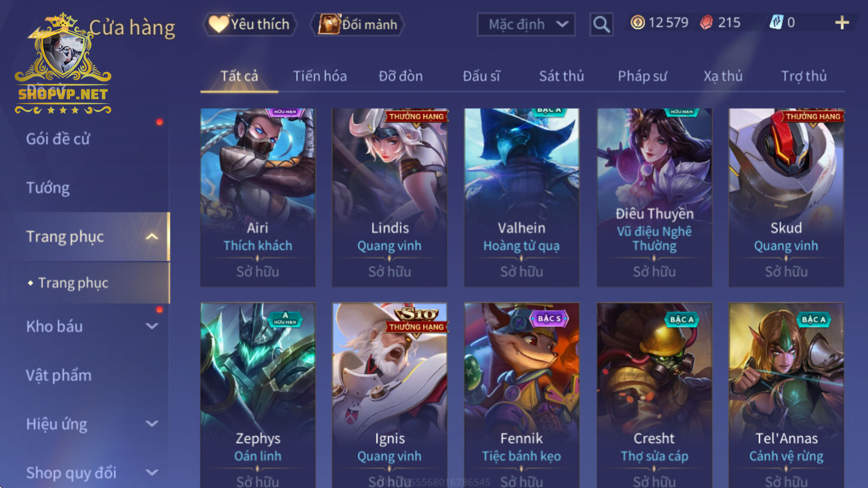Screen dimensions: 868x488
Task: Click the SHOPVP.NET crest logo
Action: point(63,64)
